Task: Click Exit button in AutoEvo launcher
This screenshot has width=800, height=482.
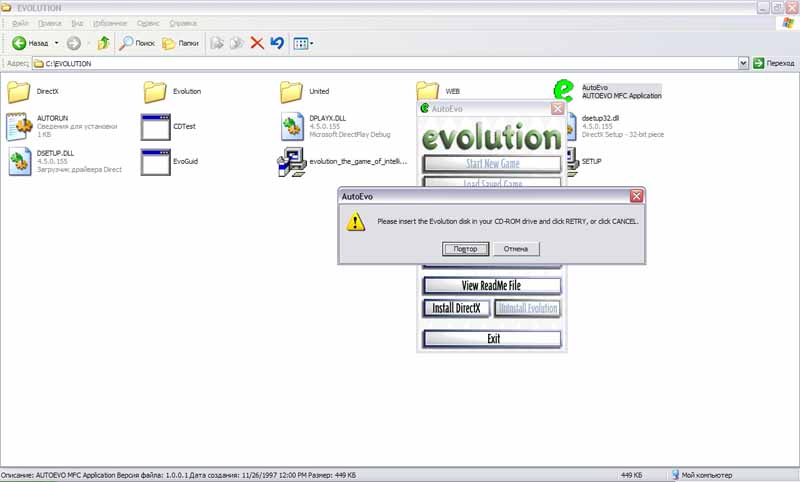Action: [492, 339]
